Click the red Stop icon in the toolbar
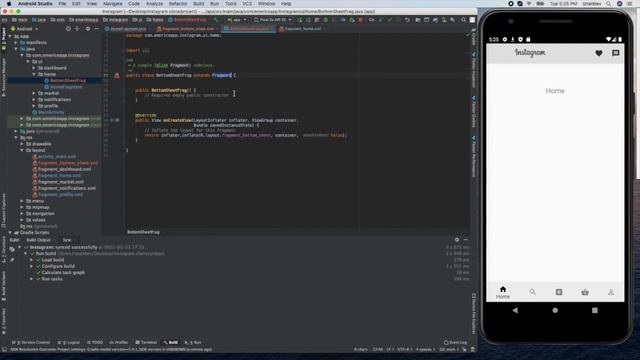Viewport: 640px width, 360px height. click(360, 20)
